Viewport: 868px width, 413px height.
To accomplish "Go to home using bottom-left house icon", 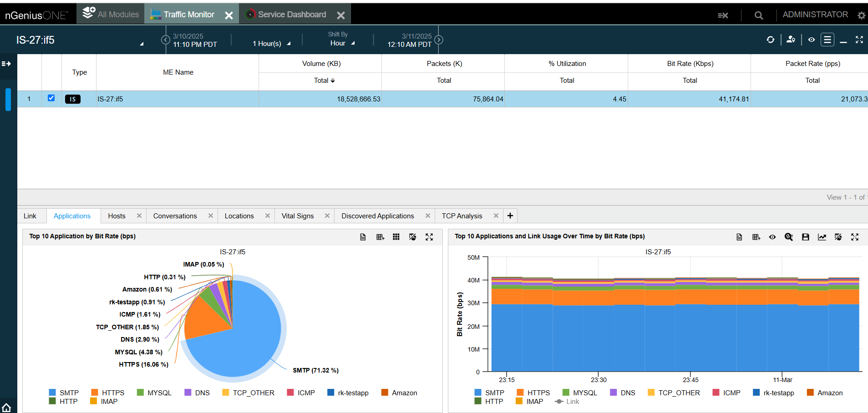I will tap(6, 407).
